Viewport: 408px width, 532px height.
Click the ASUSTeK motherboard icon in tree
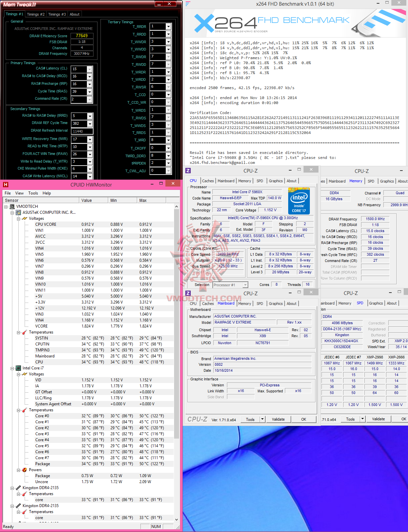click(x=18, y=212)
